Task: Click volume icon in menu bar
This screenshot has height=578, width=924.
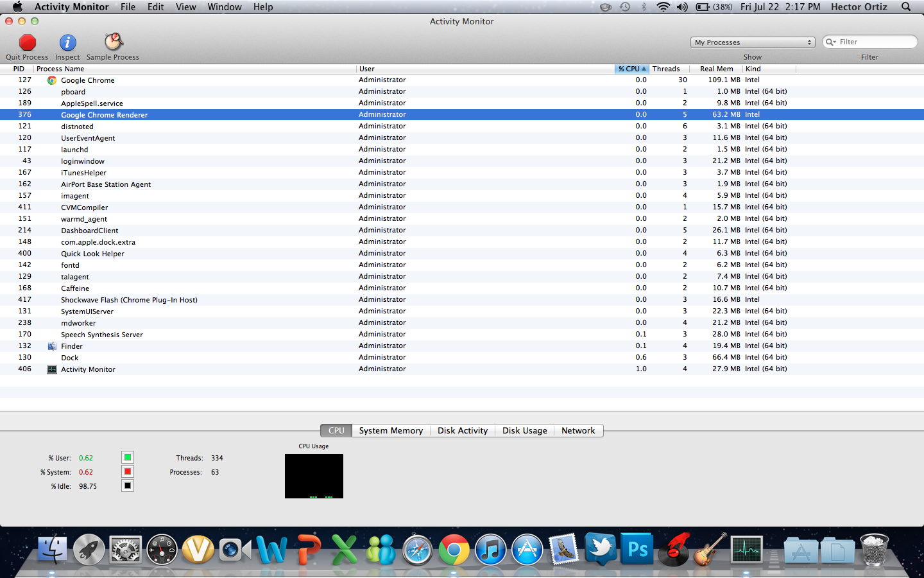Action: (682, 7)
